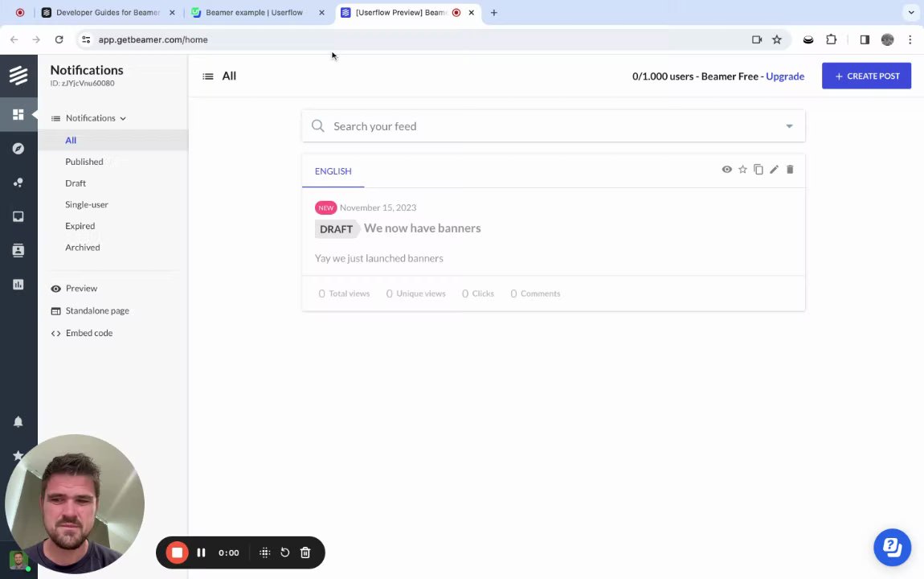The width and height of the screenshot is (924, 579).
Task: Click the site info icon in address bar
Action: pyautogui.click(x=86, y=39)
